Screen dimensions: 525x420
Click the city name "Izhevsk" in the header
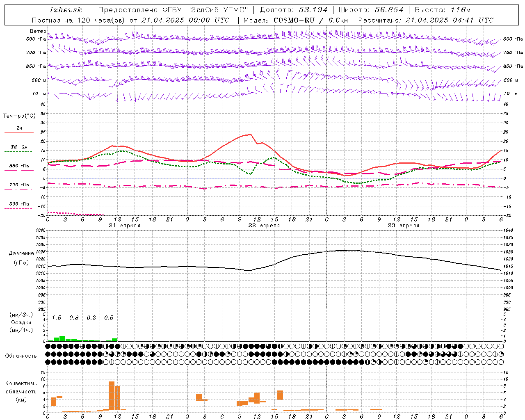(x=66, y=10)
